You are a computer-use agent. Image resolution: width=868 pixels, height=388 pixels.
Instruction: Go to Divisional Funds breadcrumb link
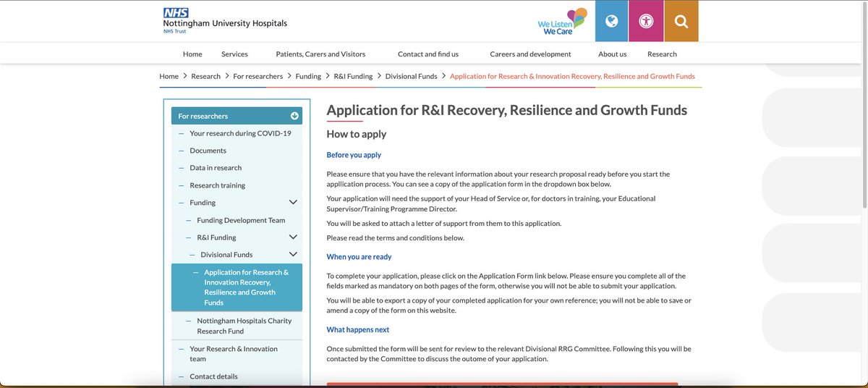[x=411, y=76]
